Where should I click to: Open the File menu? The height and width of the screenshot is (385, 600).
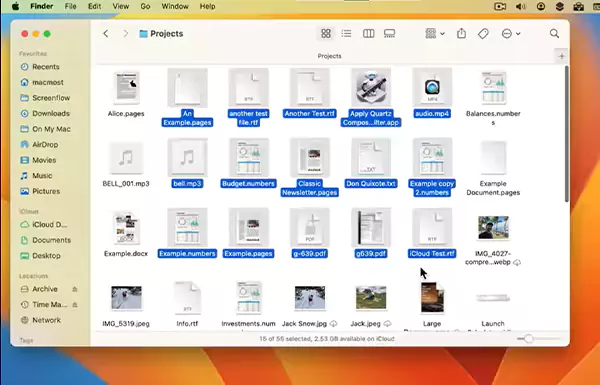click(x=70, y=7)
